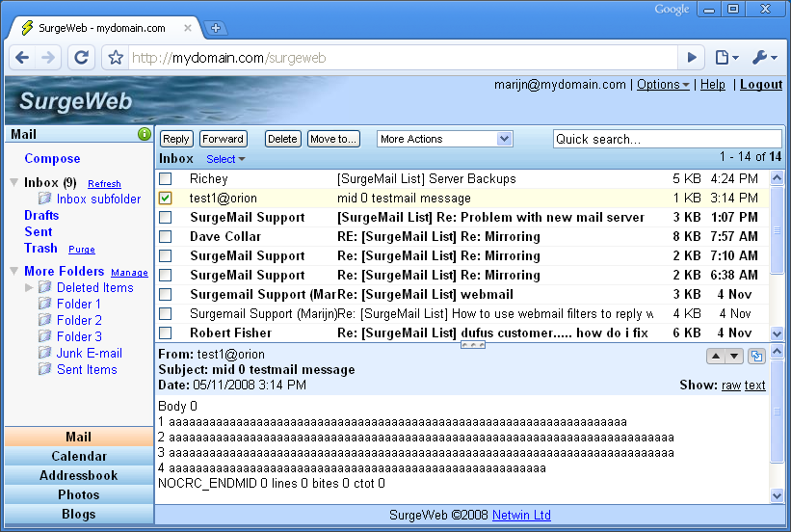Open the Junk E-mail folder
791x532 pixels.
[x=89, y=353]
